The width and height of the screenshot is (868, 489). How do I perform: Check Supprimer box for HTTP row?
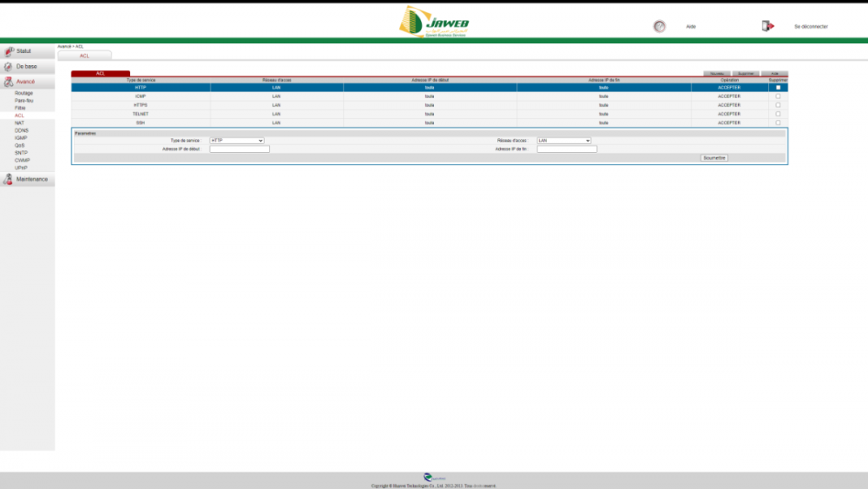point(778,88)
